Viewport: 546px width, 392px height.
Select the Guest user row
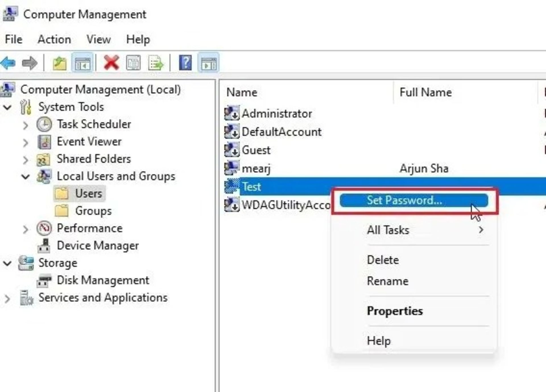click(x=256, y=150)
